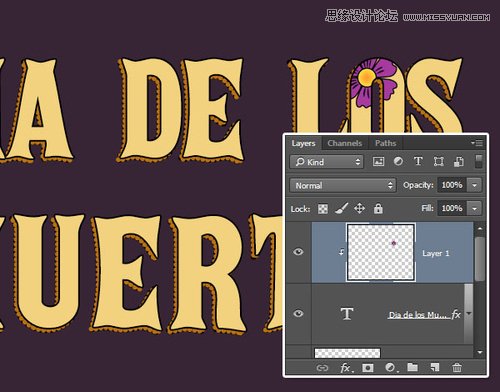Open the Fill slider arrow

[475, 208]
